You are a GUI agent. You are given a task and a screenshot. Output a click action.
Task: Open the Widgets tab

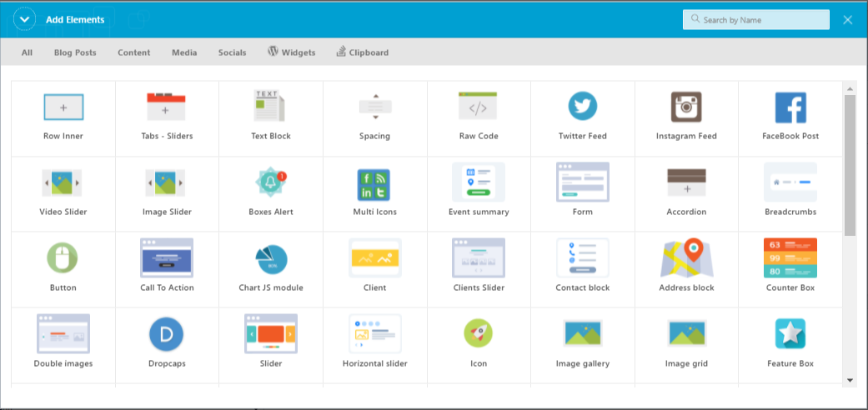(292, 52)
